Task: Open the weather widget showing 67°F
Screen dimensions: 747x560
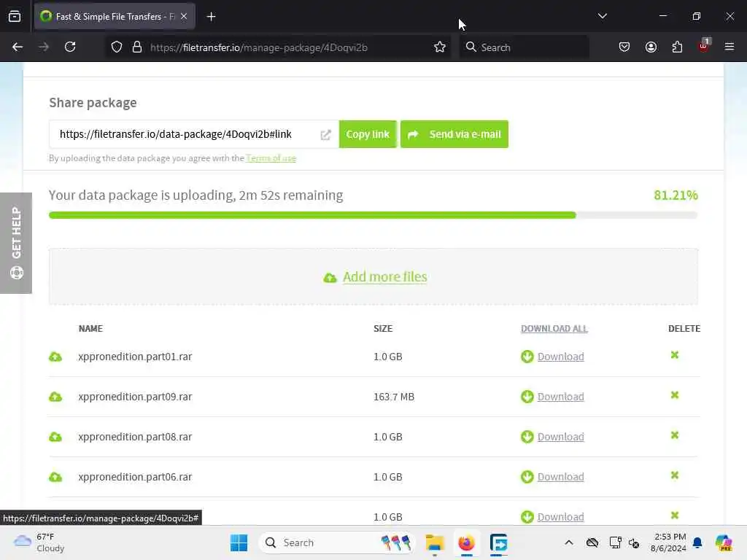Action: tap(39, 542)
